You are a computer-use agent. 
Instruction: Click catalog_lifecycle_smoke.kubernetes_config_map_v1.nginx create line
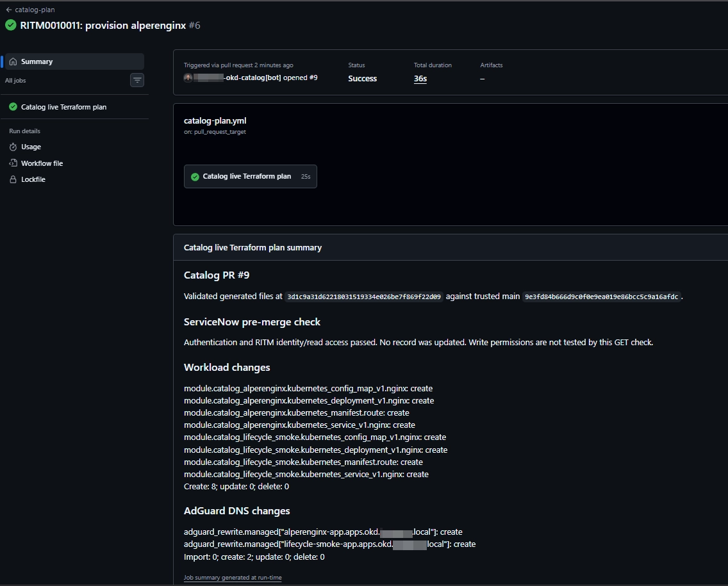[x=315, y=437]
